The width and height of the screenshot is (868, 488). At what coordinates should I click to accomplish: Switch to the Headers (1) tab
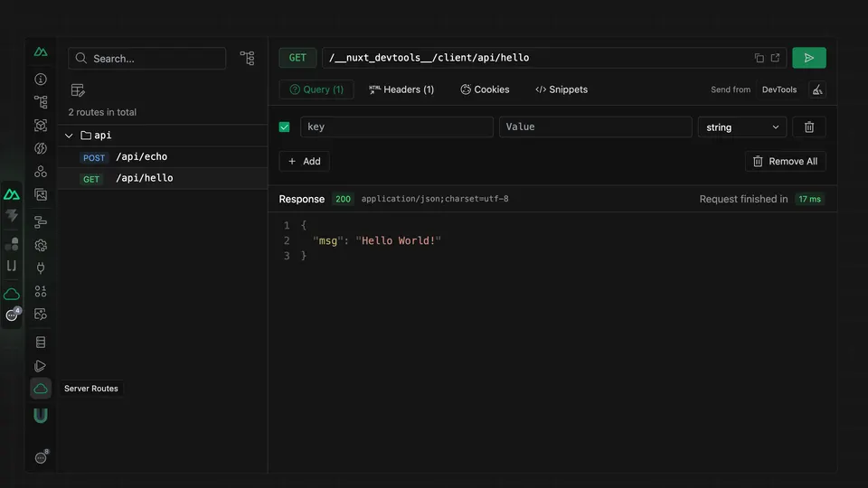pos(401,89)
